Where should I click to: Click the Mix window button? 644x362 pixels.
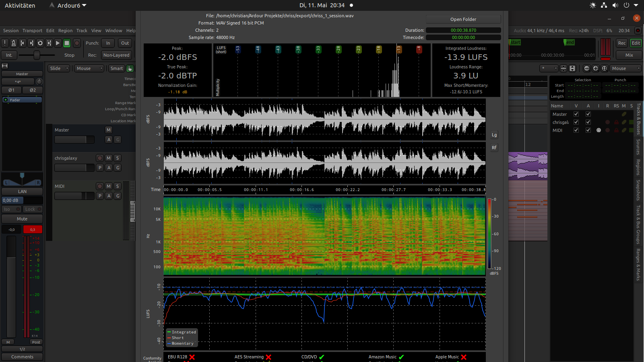[629, 55]
